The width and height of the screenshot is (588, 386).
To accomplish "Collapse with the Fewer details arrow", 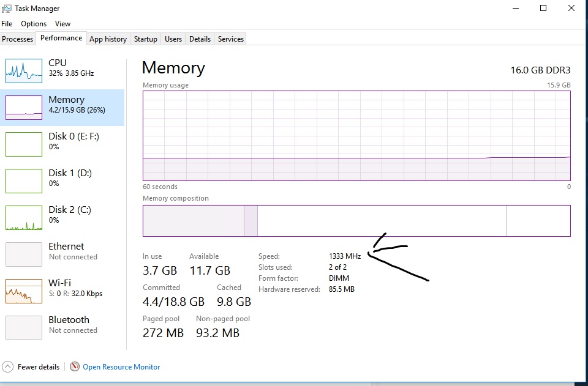I will [x=7, y=366].
